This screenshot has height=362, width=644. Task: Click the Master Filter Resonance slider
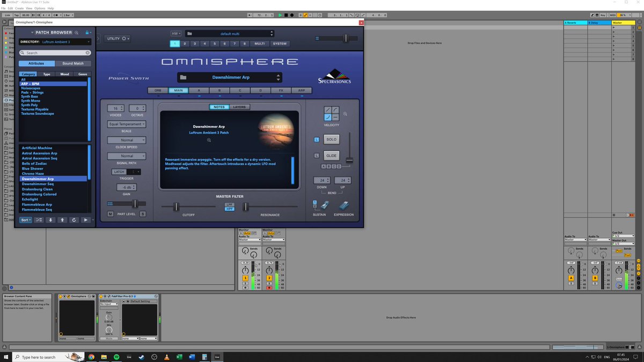[x=245, y=206]
